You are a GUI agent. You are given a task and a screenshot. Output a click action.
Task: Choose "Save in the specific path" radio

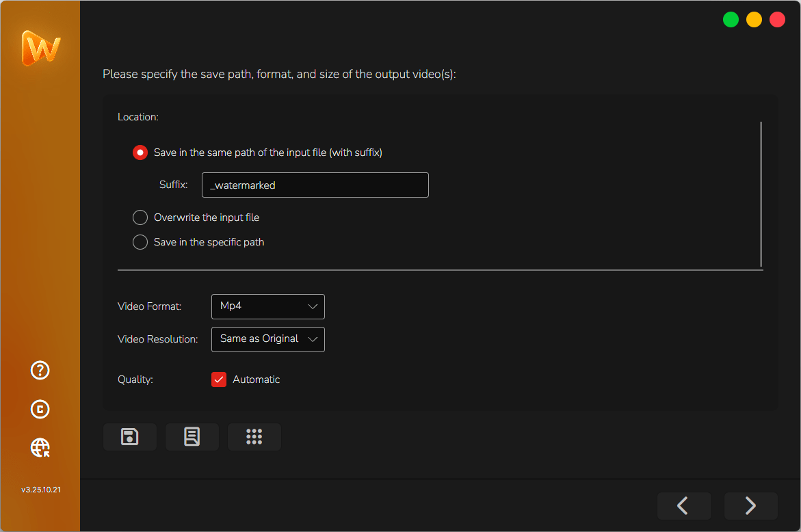(140, 242)
